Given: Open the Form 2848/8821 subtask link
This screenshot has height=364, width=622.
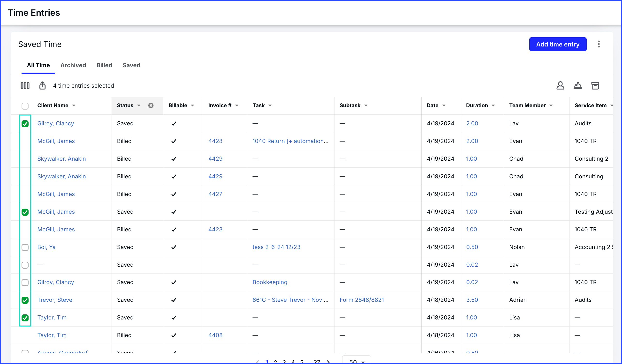Looking at the screenshot, I should [x=362, y=300].
